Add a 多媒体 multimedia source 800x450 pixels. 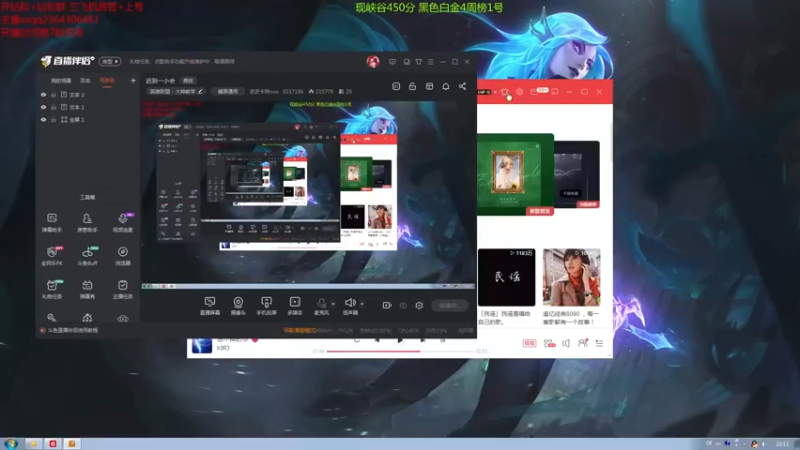[x=295, y=306]
